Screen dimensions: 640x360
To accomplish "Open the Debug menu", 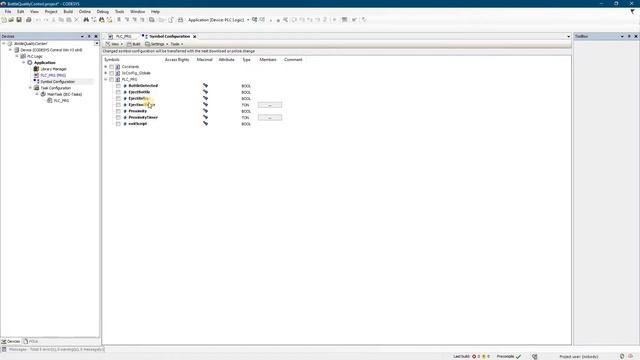I will pos(103,12).
